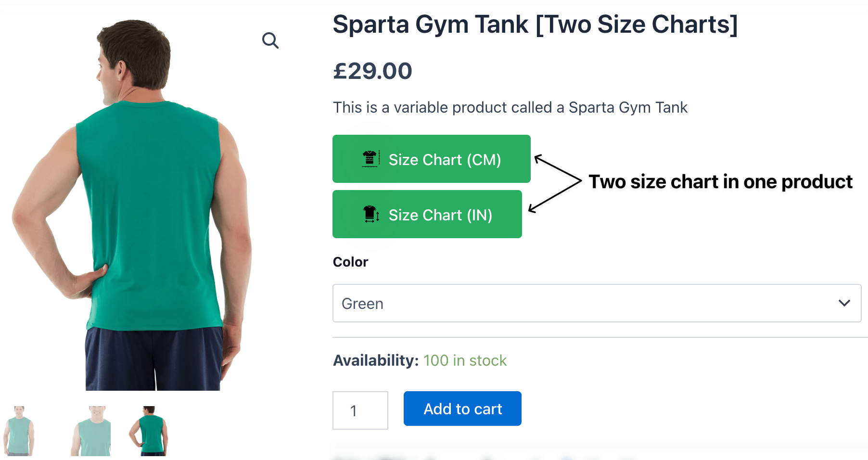Click the shirt-and-ruler icon on Size Chart (CM)
The height and width of the screenshot is (460, 868).
tap(370, 159)
